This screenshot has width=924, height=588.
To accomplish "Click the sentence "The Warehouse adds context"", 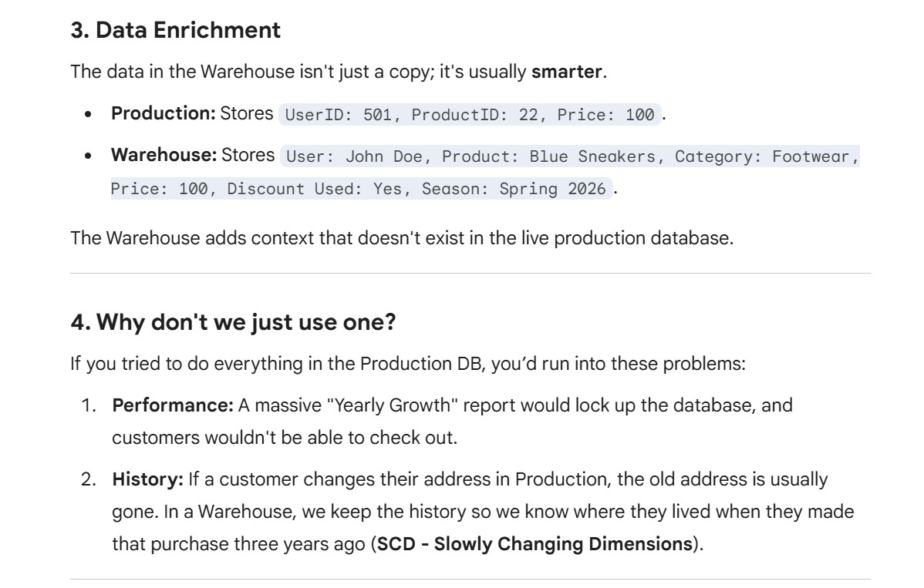I will pos(401,238).
